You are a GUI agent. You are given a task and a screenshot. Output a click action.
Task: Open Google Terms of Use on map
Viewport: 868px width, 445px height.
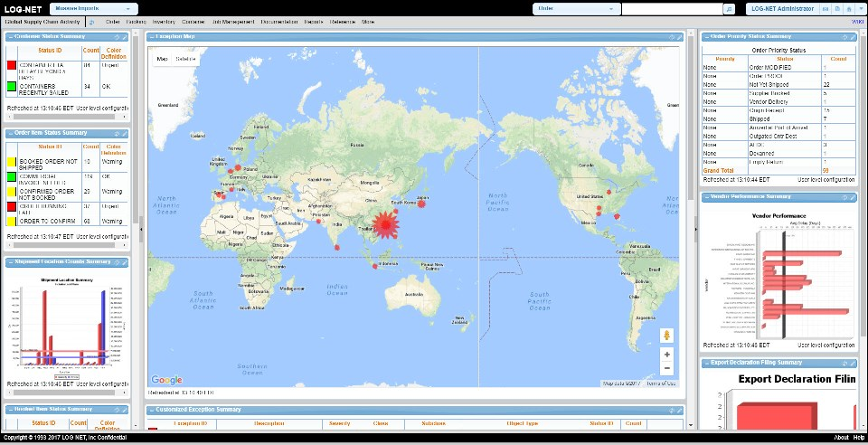[661, 383]
